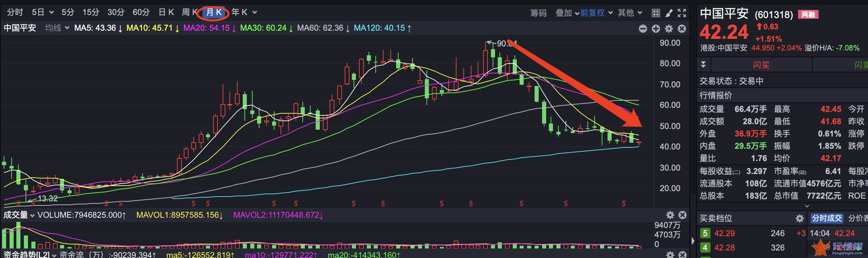Select the 月K monthly chart tab
The image size is (868, 258).
(214, 13)
